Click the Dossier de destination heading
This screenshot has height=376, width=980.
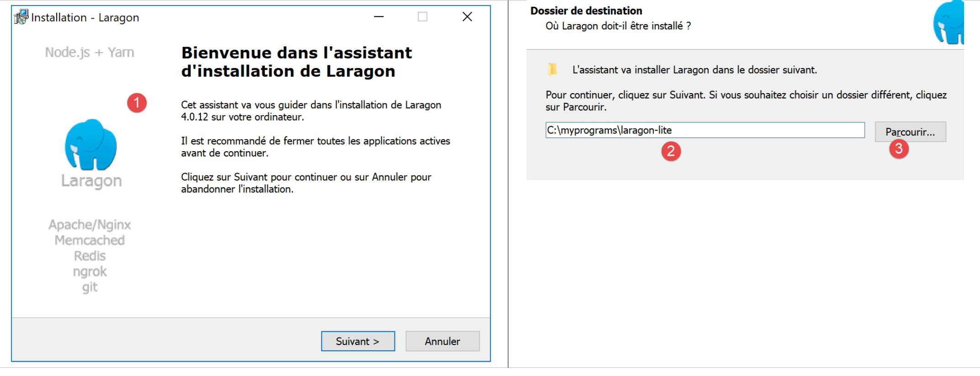point(586,11)
